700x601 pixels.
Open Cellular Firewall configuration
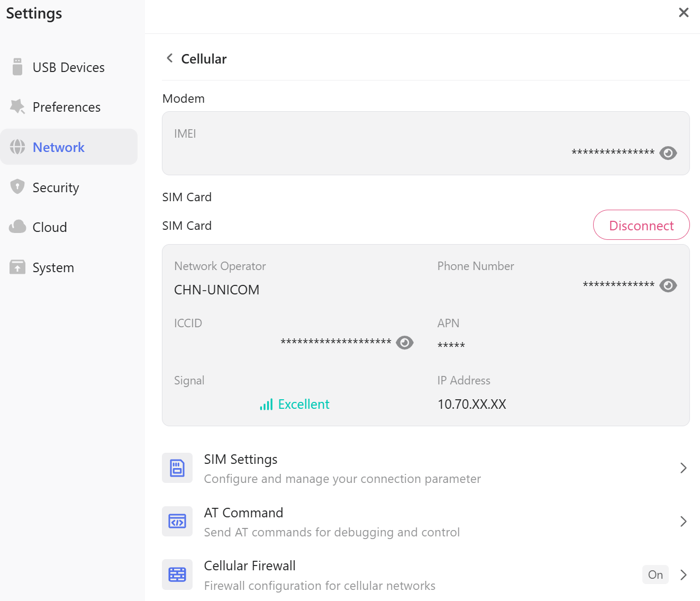point(425,575)
